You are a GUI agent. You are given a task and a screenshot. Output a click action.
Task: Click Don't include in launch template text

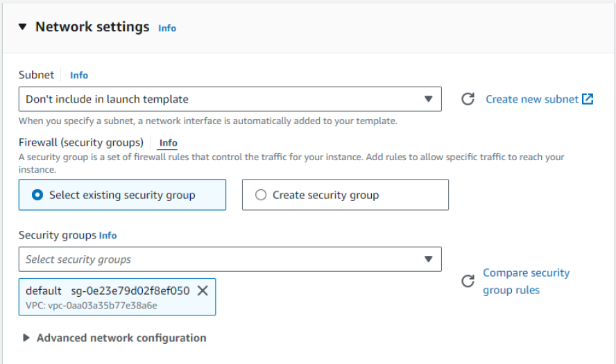[108, 99]
